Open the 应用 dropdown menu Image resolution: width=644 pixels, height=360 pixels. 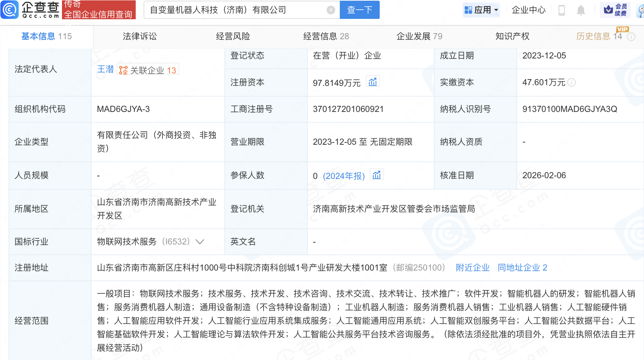[482, 10]
